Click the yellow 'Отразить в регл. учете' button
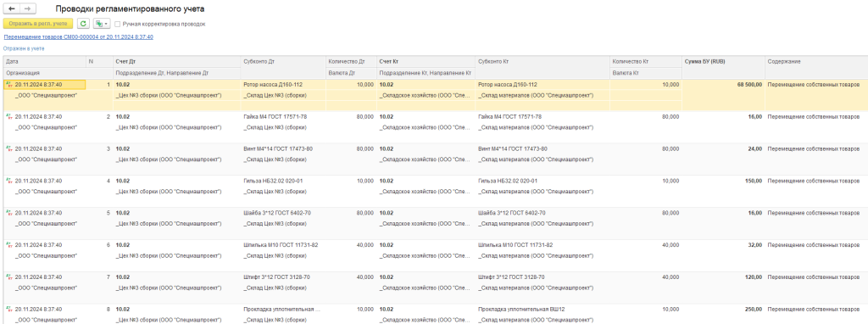This screenshot has height=324, width=868. pos(38,24)
